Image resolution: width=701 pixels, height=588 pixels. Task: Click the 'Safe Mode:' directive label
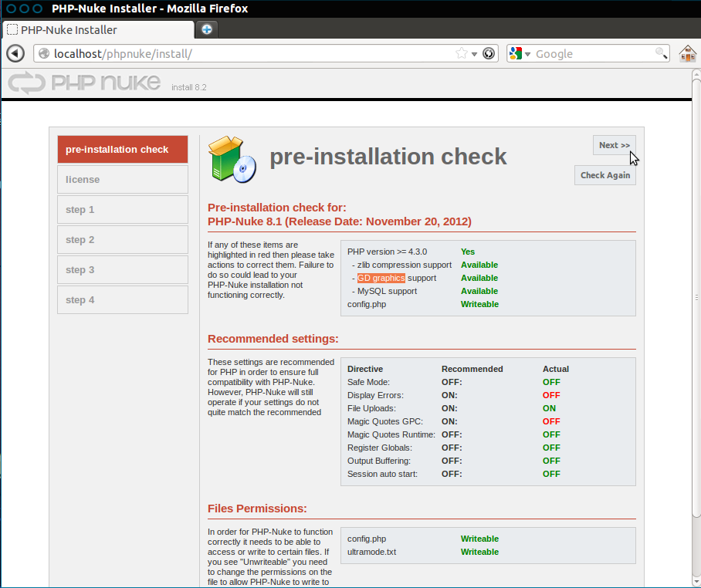(368, 382)
